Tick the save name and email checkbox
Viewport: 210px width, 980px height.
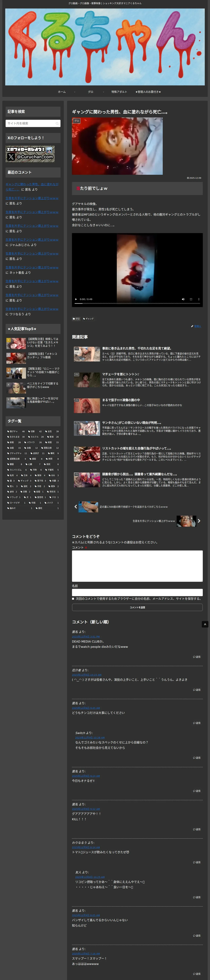73,599
